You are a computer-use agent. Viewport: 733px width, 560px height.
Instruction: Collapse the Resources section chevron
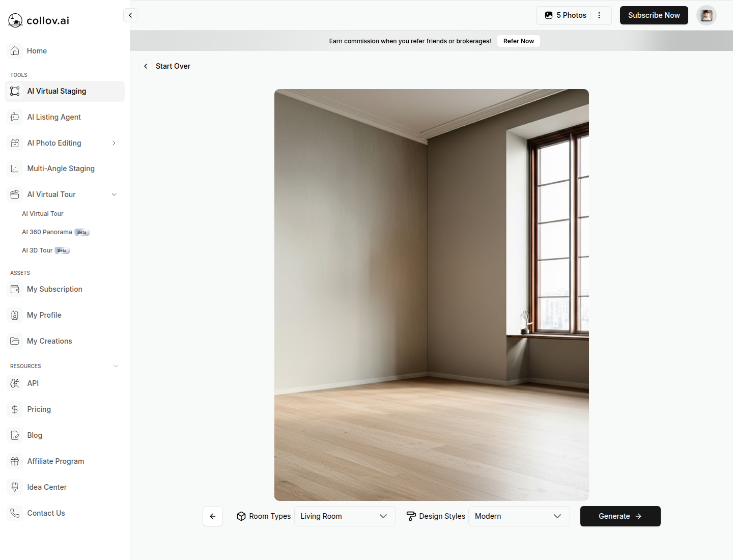coord(116,366)
